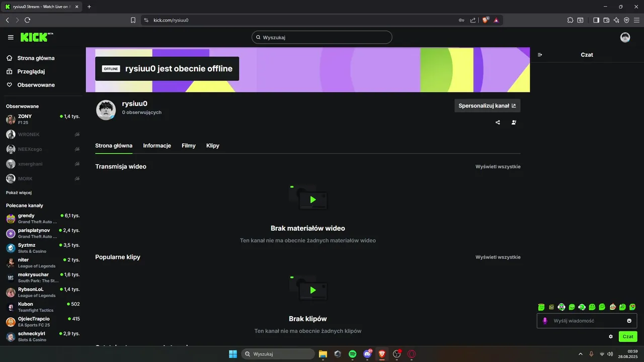
Task: Click the Spersonalizuj kanał button
Action: point(487,106)
